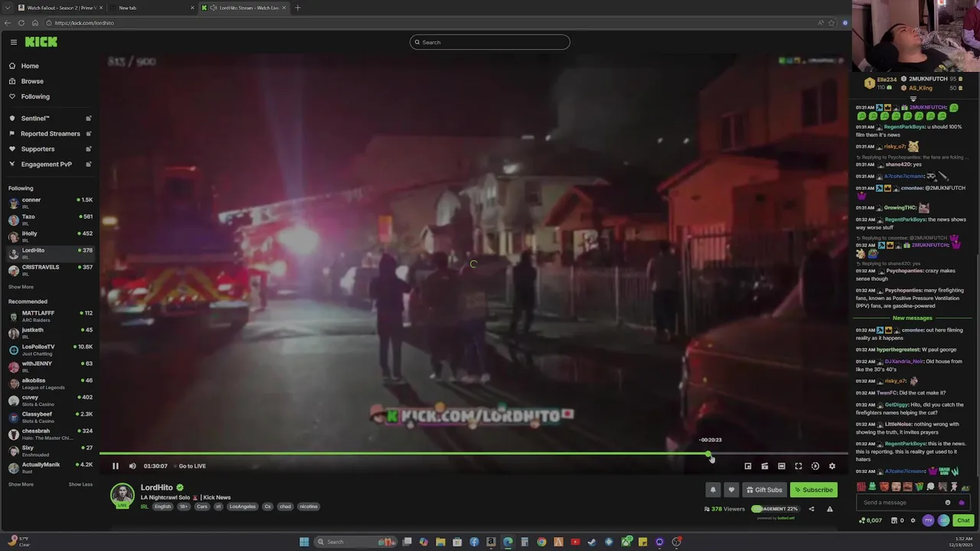Open picture-in-picture mini player icon
The image size is (980, 551).
[x=748, y=466]
